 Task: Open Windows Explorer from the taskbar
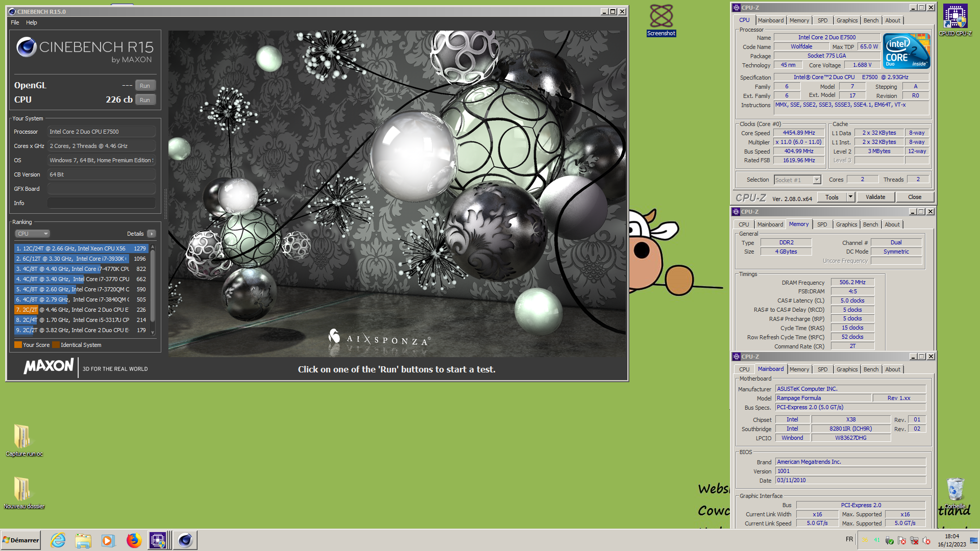83,540
